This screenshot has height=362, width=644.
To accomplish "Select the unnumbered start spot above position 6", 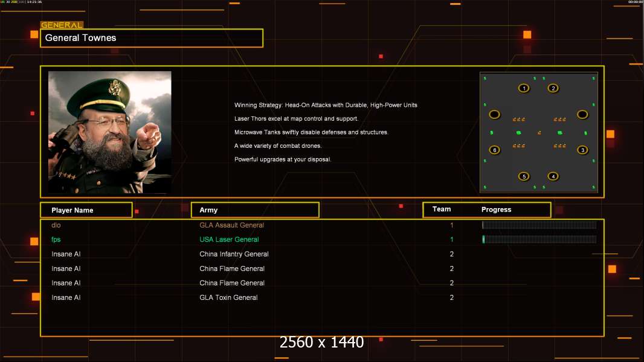I will point(495,115).
